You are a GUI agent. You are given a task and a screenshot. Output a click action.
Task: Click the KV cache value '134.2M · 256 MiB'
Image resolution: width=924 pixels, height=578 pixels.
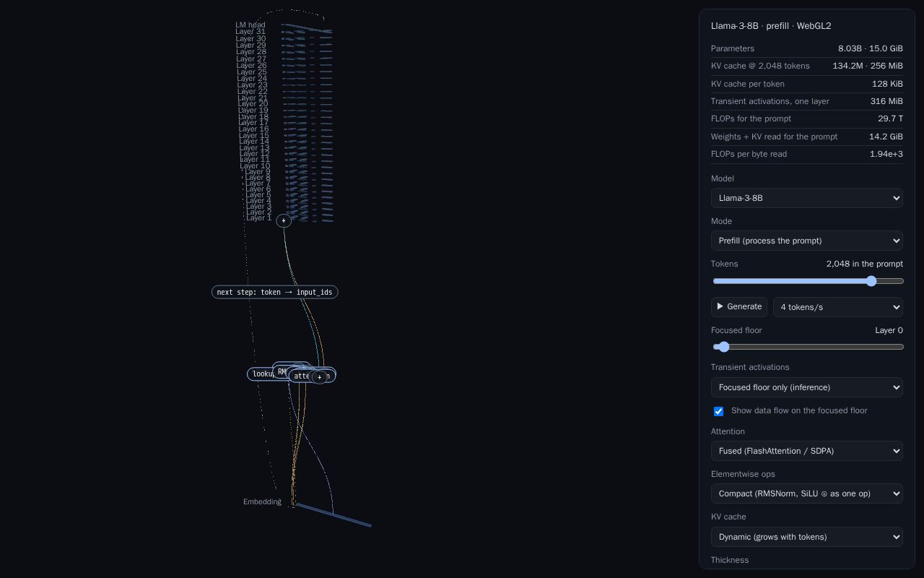tap(868, 66)
